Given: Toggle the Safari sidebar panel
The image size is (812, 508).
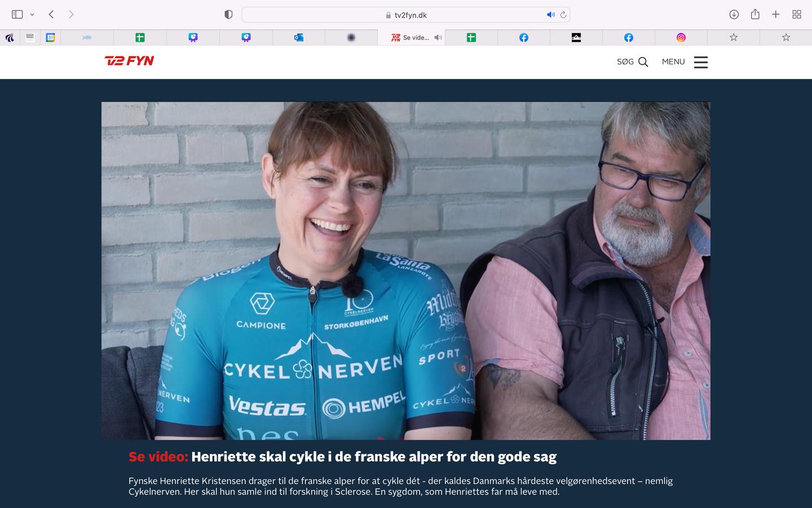Looking at the screenshot, I should point(17,15).
